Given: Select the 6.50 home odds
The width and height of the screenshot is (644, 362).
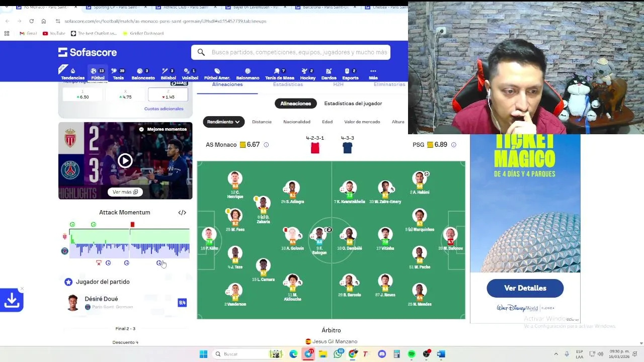Looking at the screenshot, I should 83,95.
